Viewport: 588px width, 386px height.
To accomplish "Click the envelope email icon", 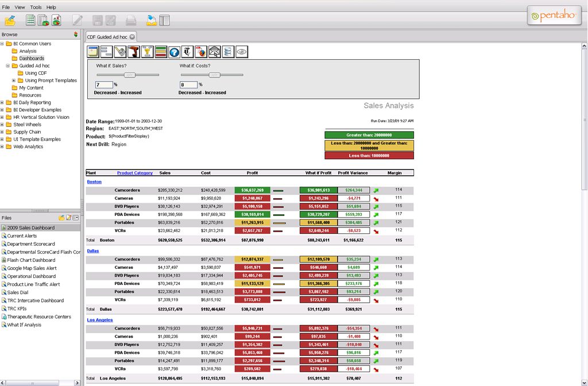I will click(x=215, y=52).
